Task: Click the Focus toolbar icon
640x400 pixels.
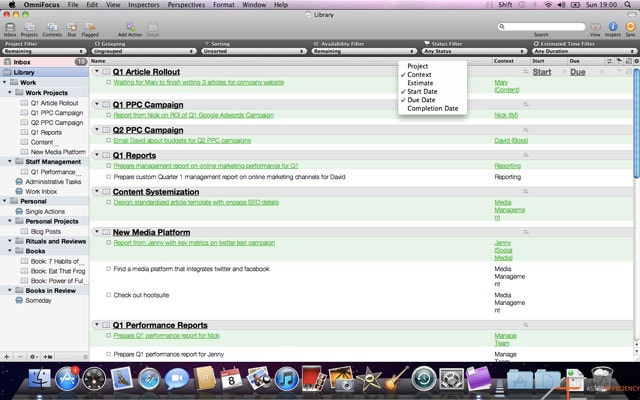Action: [x=153, y=28]
